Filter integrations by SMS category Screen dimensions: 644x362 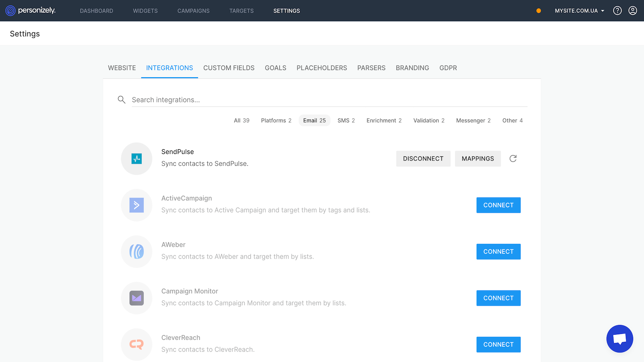pos(346,121)
